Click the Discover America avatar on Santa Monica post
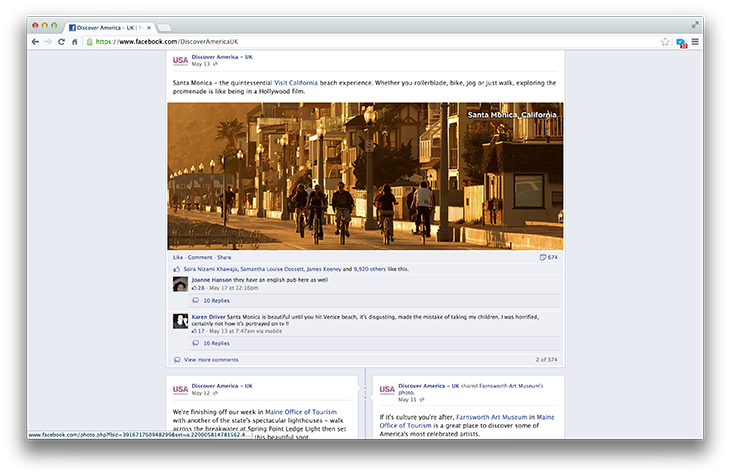Screen dimensions: 730x476 click(x=180, y=60)
